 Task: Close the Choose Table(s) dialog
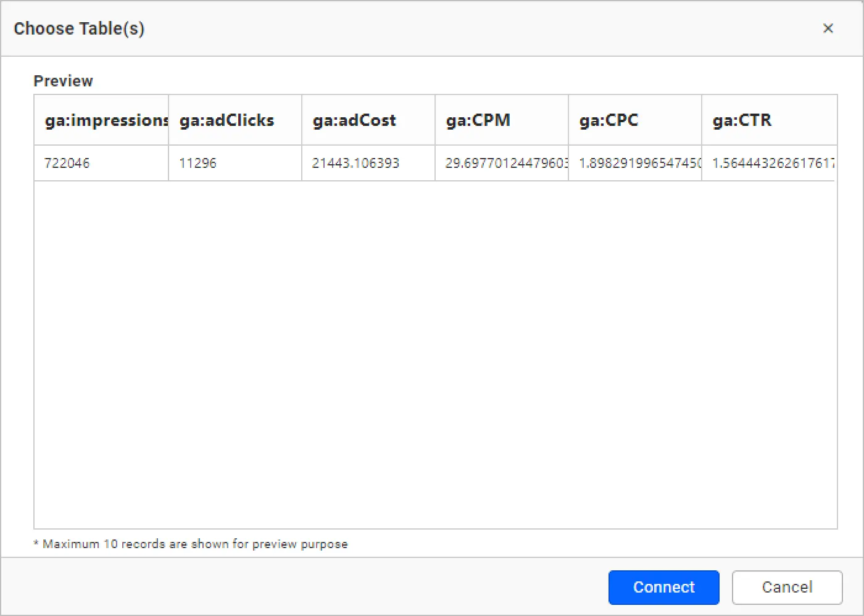[x=828, y=28]
